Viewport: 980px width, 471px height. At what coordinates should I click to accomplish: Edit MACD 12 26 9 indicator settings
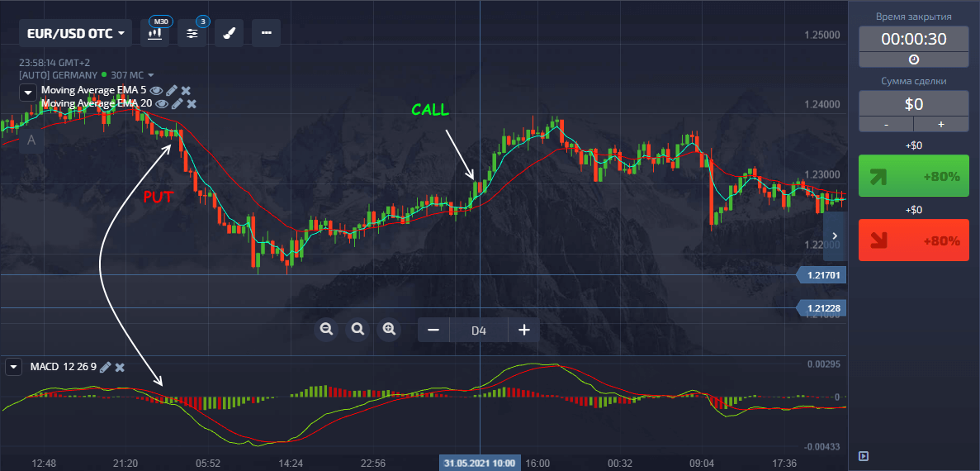pyautogui.click(x=105, y=367)
